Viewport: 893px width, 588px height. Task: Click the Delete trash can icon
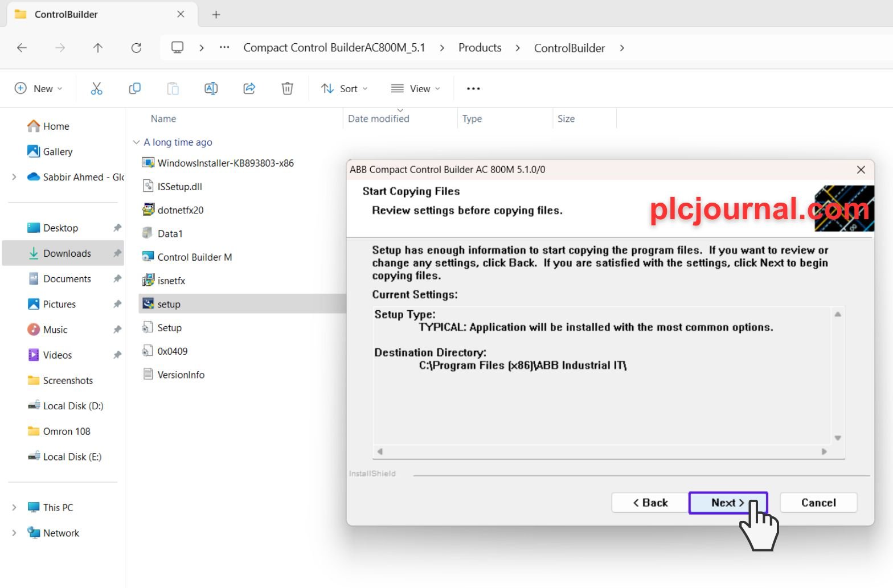[287, 88]
